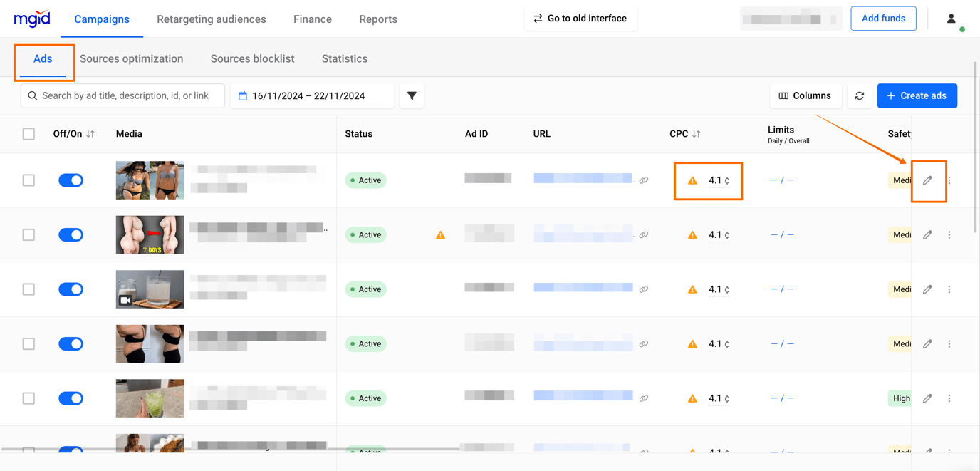This screenshot has width=980, height=471.
Task: Edit the first ad with the pencil icon
Action: [x=927, y=180]
